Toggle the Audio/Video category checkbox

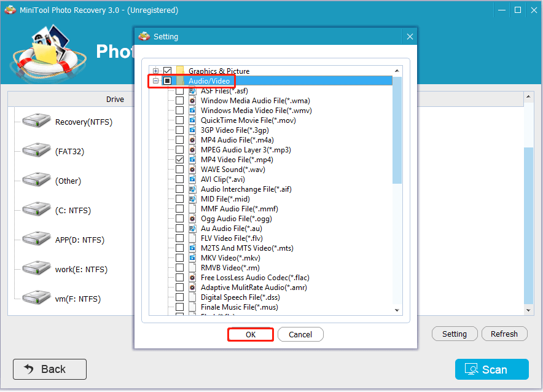[167, 80]
